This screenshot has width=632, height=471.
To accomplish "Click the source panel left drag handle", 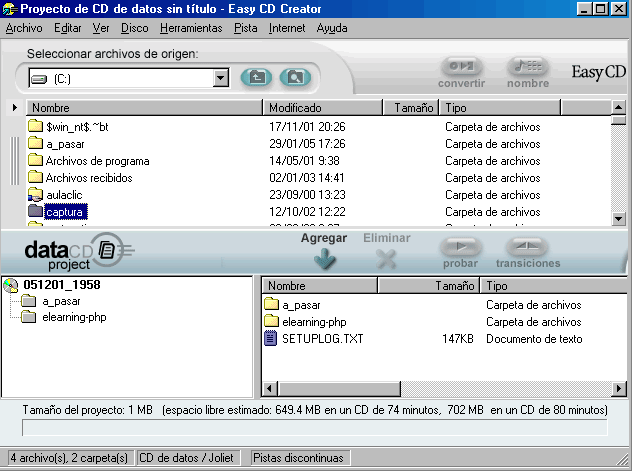I will (x=15, y=161).
